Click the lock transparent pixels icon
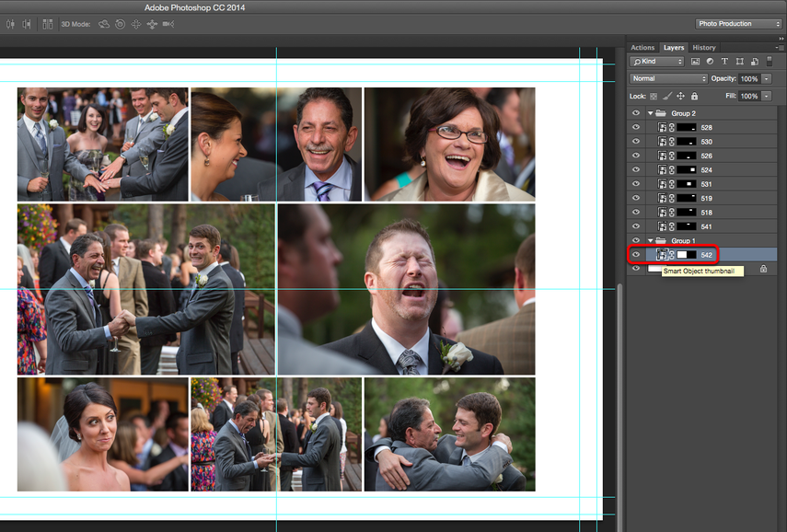 click(654, 97)
